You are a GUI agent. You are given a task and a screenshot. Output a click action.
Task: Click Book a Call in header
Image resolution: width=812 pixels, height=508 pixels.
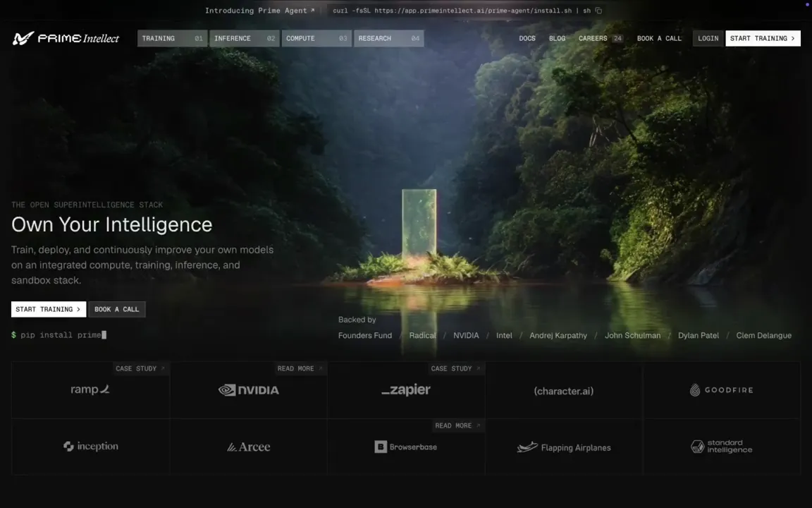pyautogui.click(x=659, y=38)
